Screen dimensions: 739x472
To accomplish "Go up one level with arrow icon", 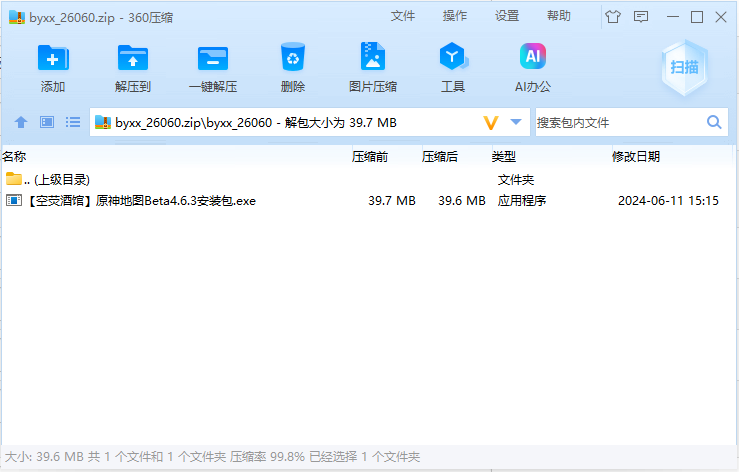I will coord(21,123).
